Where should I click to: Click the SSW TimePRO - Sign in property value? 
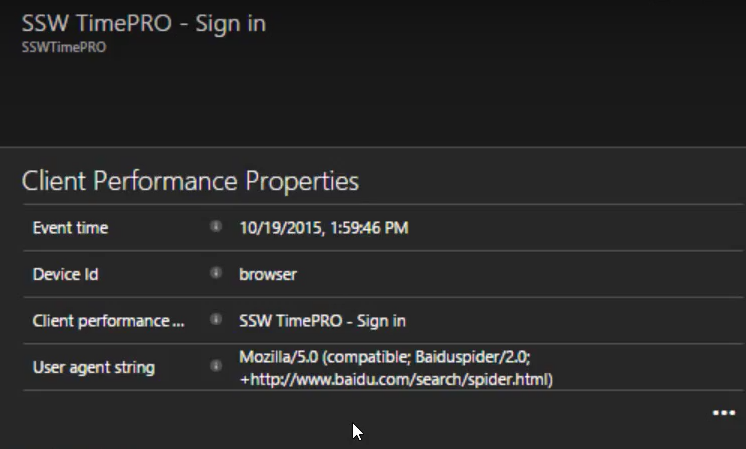pos(322,321)
